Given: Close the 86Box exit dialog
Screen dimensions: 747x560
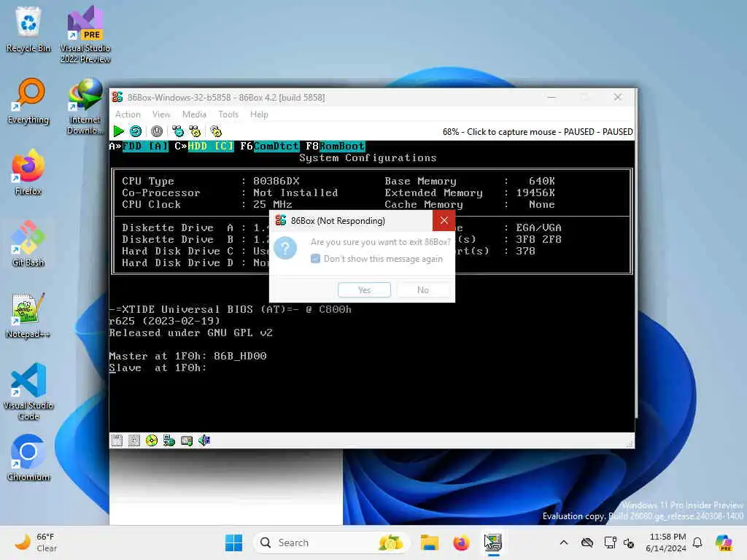Looking at the screenshot, I should tap(444, 220).
